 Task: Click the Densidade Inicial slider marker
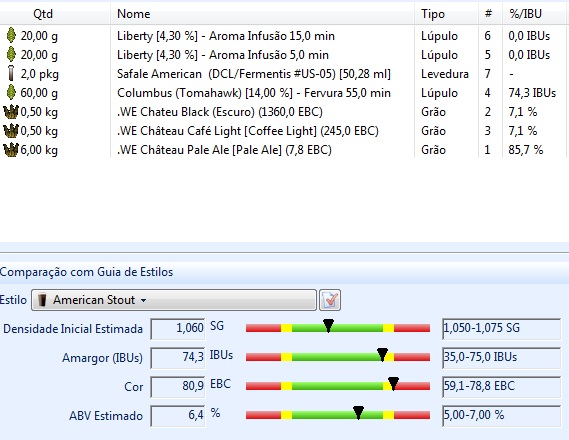pos(328,326)
